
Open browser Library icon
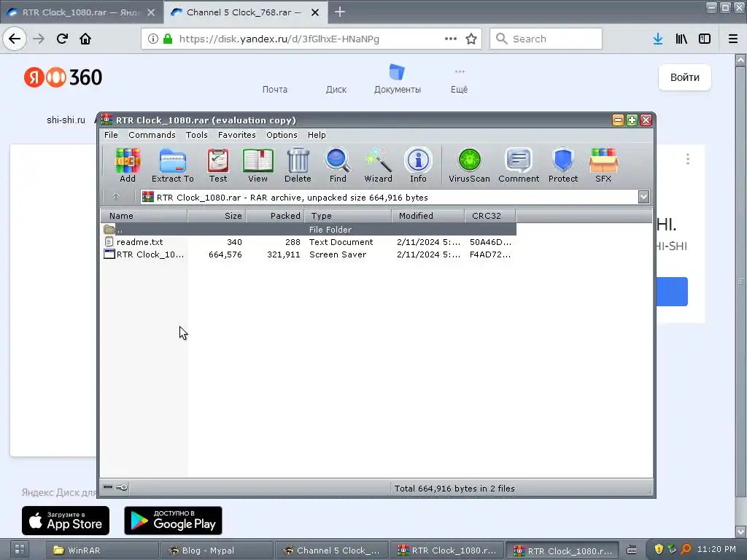681,39
